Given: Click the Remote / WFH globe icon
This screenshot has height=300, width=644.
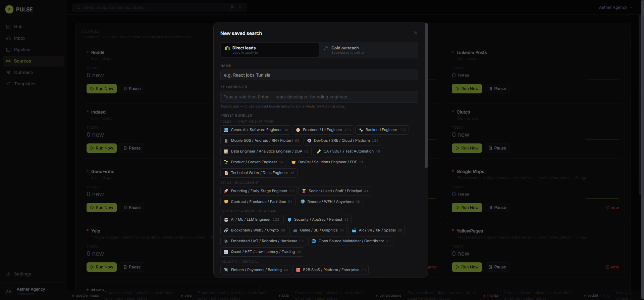Looking at the screenshot, I should coord(303,202).
